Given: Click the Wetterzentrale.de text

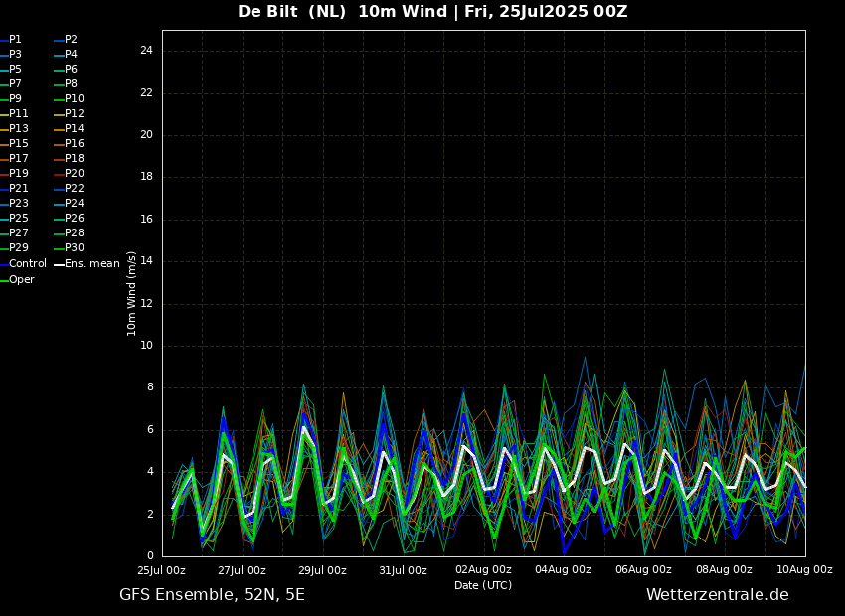Looking at the screenshot, I should (717, 595).
